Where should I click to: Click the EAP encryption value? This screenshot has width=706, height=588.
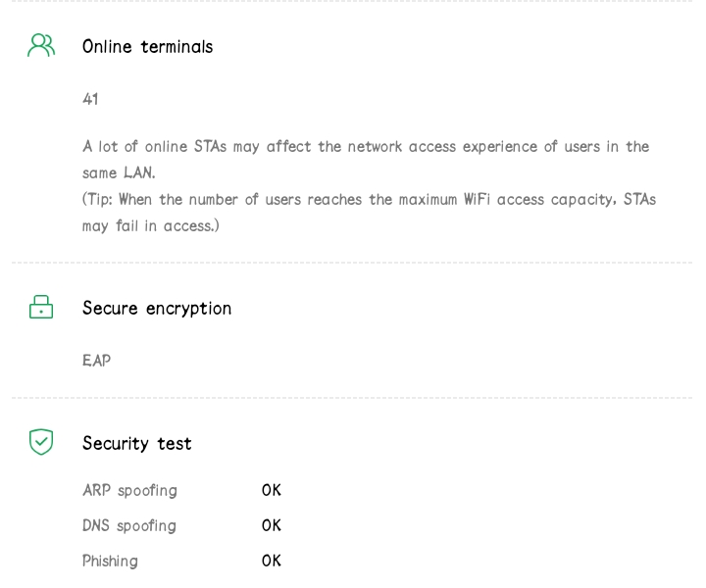point(96,361)
